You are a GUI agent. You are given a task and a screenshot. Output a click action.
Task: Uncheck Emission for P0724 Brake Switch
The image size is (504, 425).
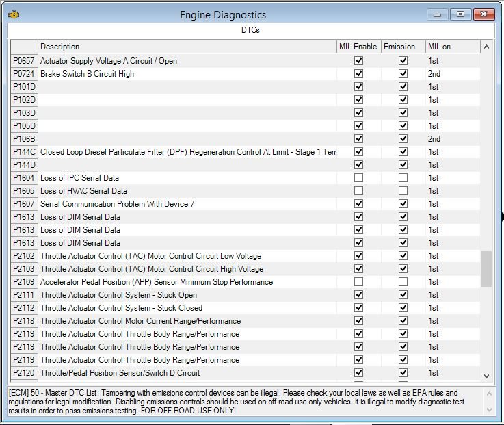[x=403, y=74]
